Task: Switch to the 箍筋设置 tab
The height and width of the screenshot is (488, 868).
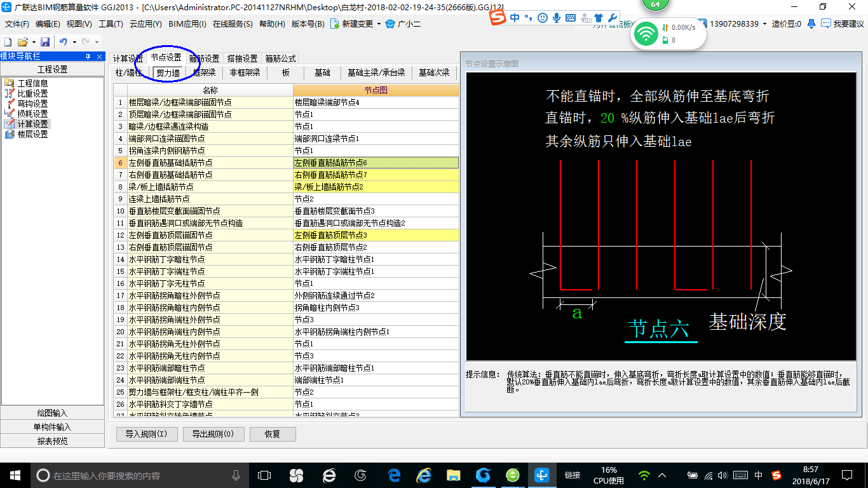Action: (x=204, y=58)
